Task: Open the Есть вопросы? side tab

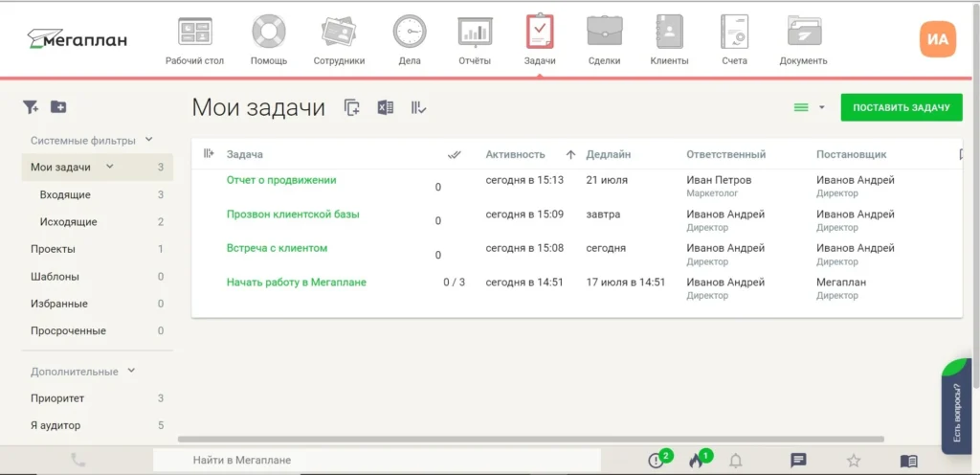Action: pyautogui.click(x=956, y=406)
